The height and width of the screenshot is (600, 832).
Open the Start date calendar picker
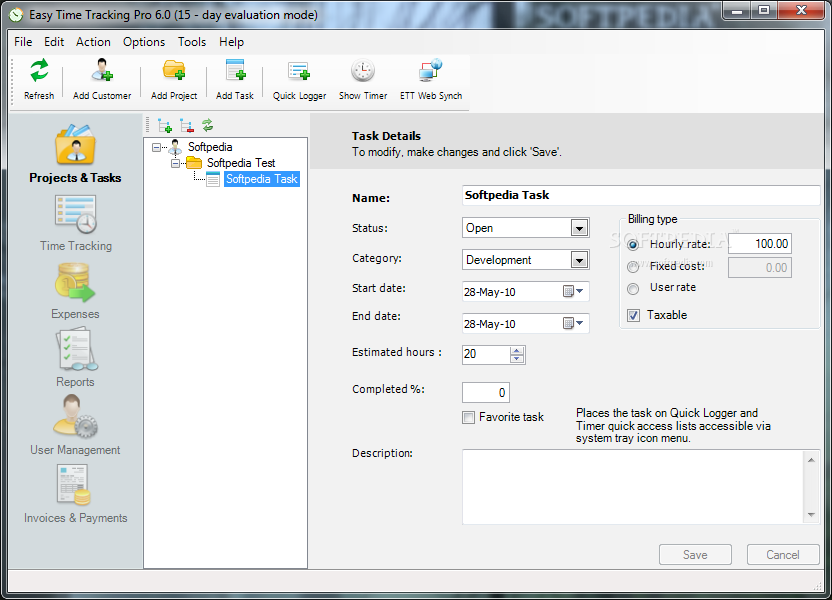(x=573, y=292)
